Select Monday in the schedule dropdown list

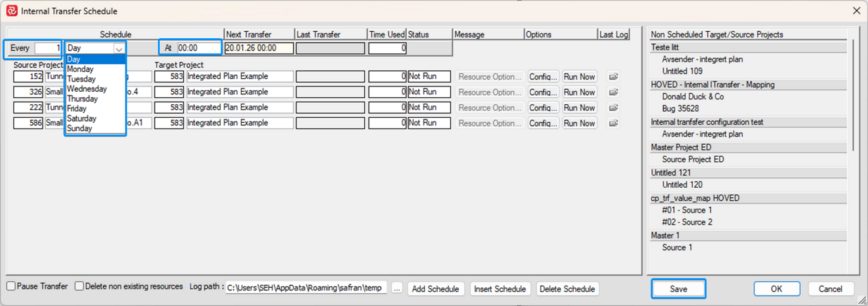pyautogui.click(x=80, y=69)
